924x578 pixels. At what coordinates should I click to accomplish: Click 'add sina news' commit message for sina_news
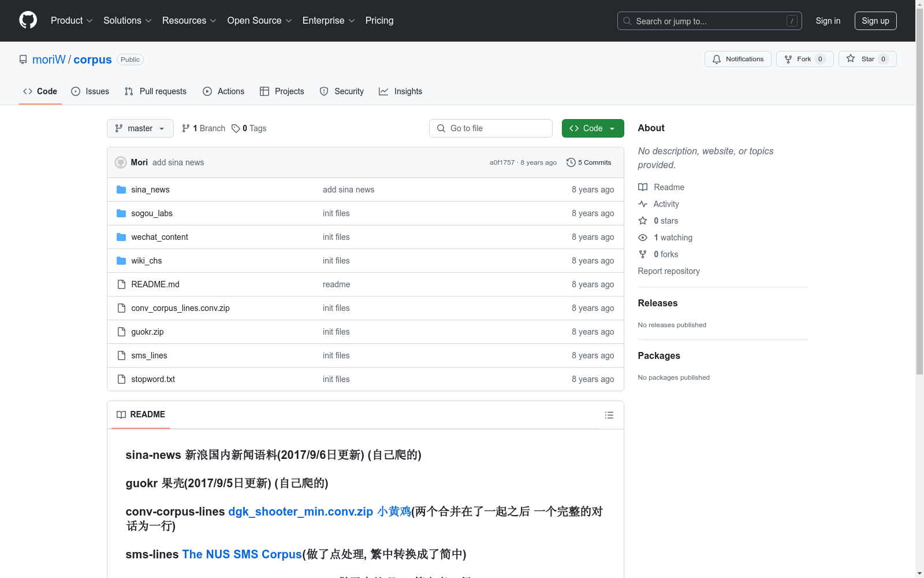(x=348, y=190)
